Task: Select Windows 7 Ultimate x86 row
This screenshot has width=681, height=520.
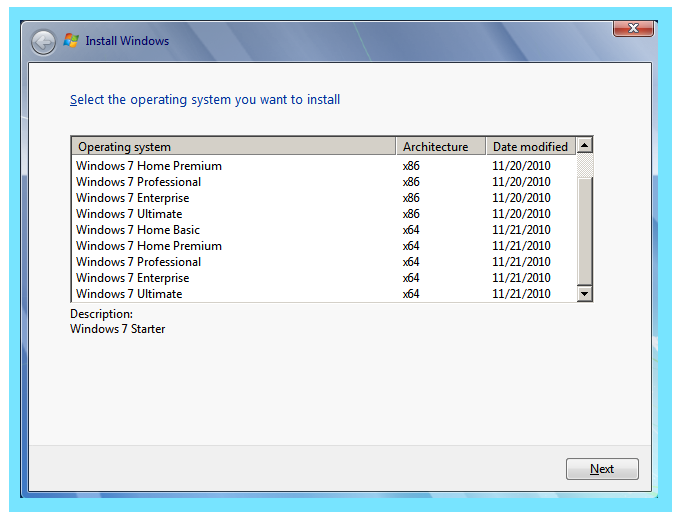Action: pyautogui.click(x=324, y=214)
